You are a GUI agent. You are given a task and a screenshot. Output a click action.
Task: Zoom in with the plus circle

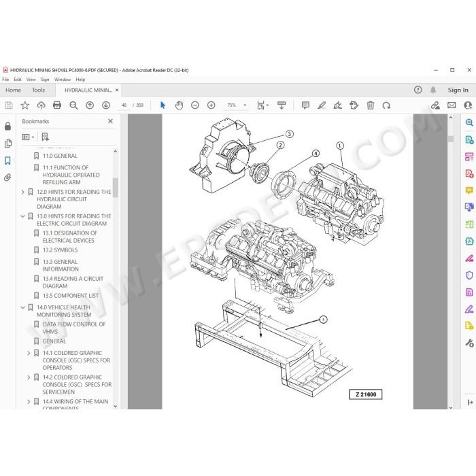tap(211, 105)
